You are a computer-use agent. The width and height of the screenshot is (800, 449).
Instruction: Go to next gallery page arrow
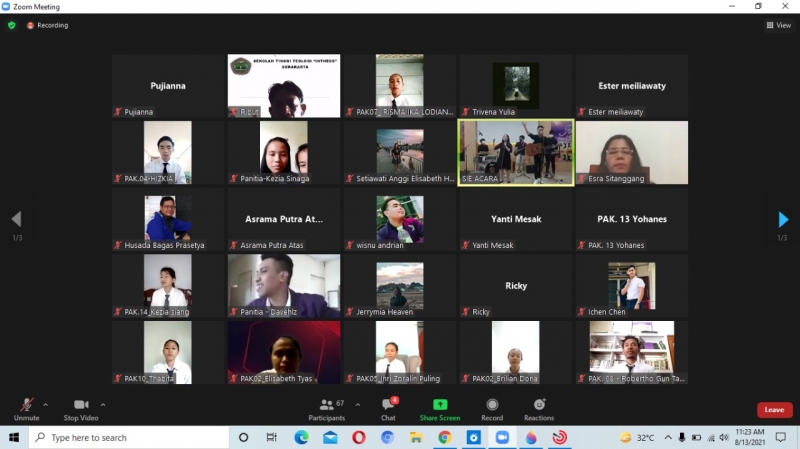(783, 220)
